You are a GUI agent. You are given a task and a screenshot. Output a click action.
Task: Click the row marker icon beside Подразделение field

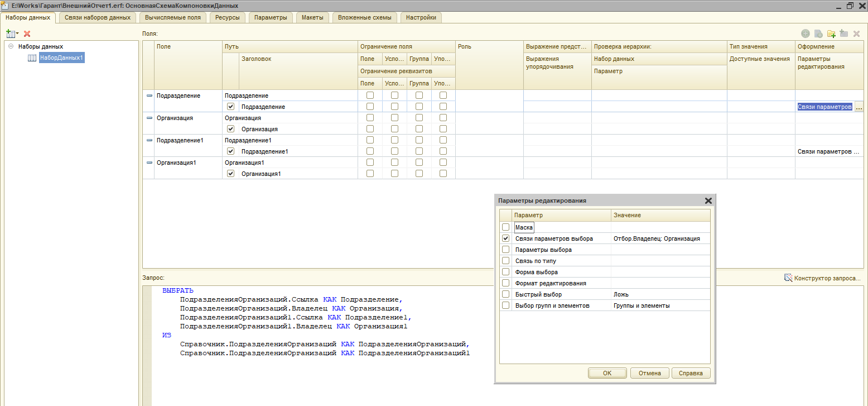click(149, 95)
